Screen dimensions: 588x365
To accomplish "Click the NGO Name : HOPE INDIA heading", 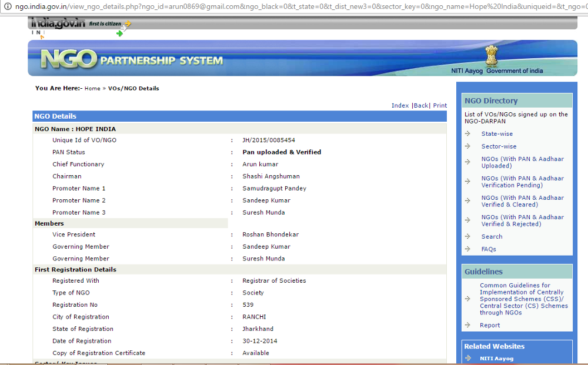I will tap(75, 129).
